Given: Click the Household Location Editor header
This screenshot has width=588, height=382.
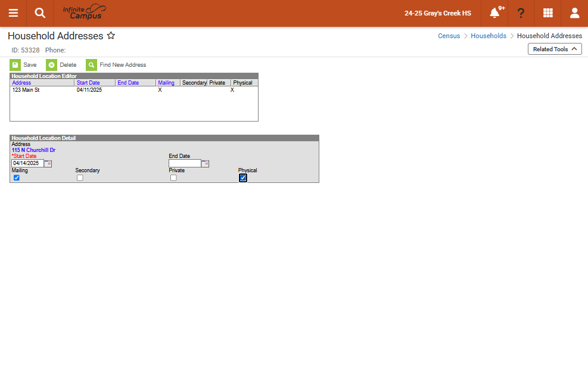Looking at the screenshot, I should [x=134, y=76].
